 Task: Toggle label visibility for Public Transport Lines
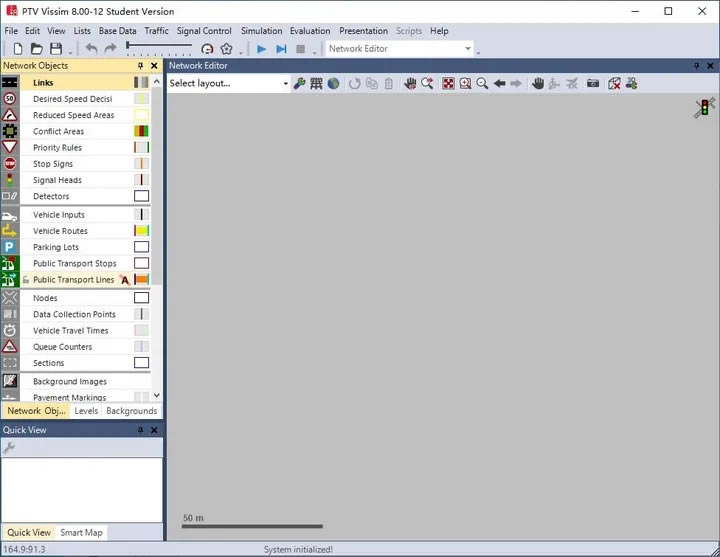pyautogui.click(x=125, y=280)
